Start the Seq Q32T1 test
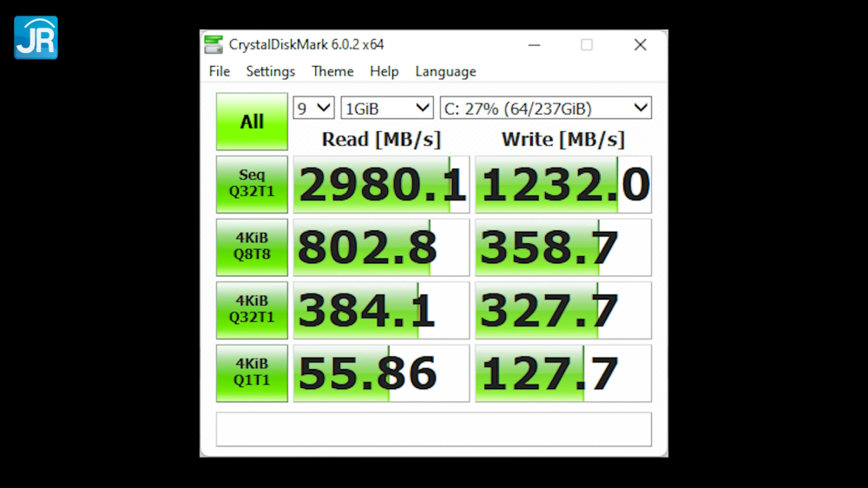Screen dimensions: 868x488 coord(252,184)
